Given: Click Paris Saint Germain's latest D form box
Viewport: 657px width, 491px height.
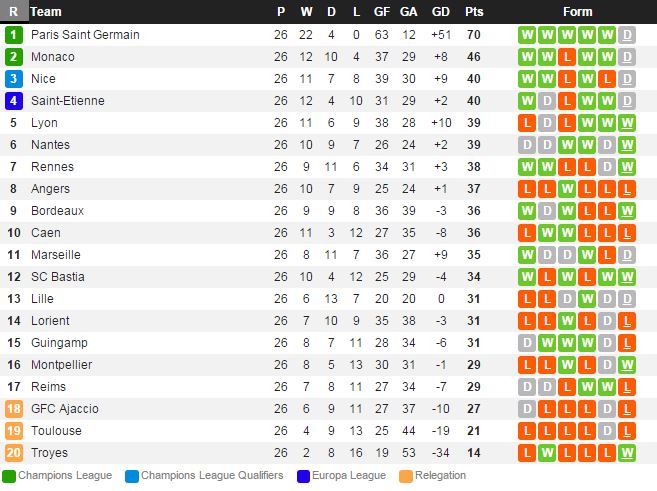Looking at the screenshot, I should (627, 35).
